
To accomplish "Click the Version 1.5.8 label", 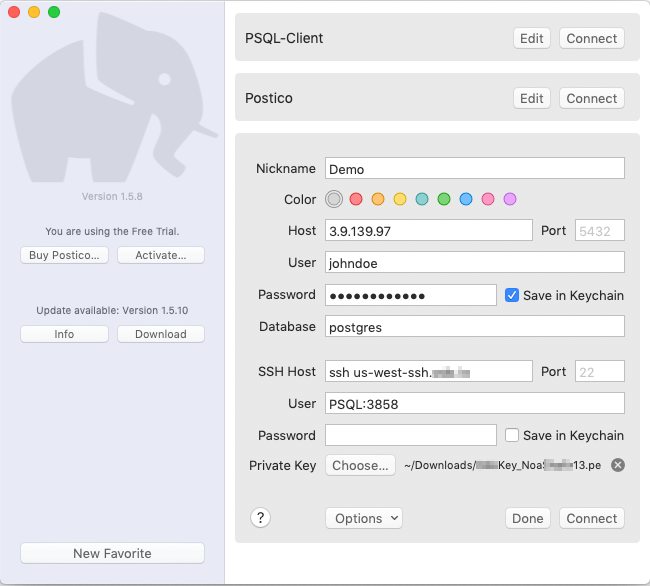I will pyautogui.click(x=112, y=196).
